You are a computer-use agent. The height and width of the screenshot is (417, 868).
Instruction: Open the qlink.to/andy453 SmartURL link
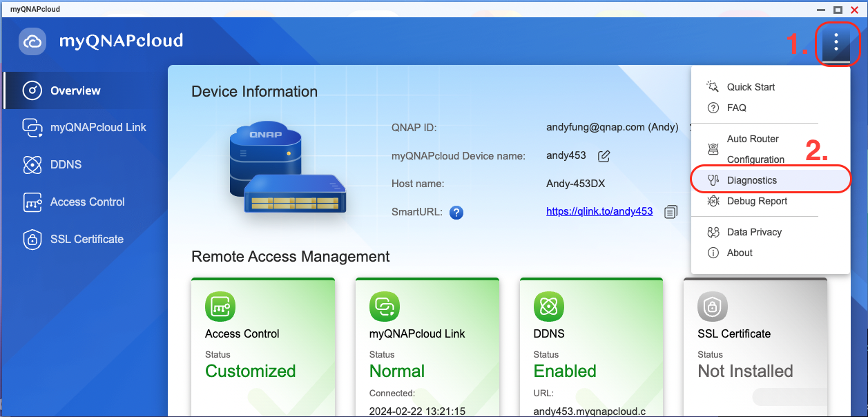click(x=599, y=212)
